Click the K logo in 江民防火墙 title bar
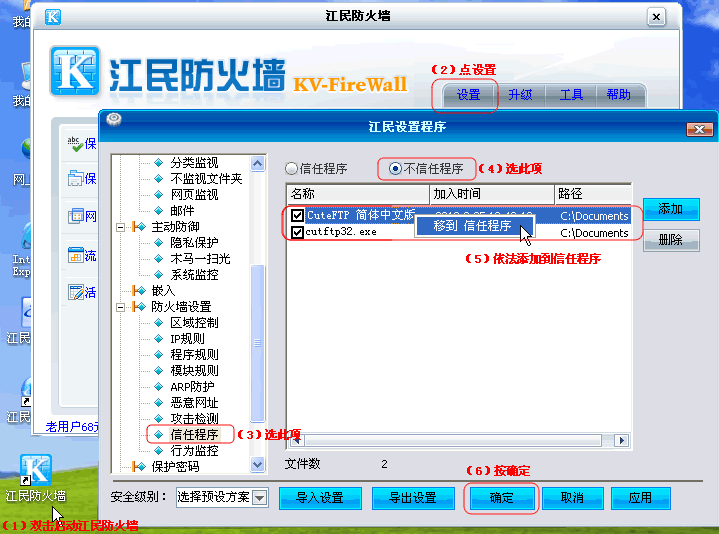The image size is (719, 534). (53, 17)
